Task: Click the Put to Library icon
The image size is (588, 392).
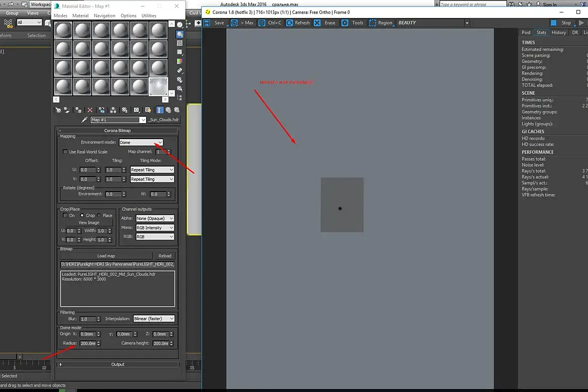Action: click(125, 110)
